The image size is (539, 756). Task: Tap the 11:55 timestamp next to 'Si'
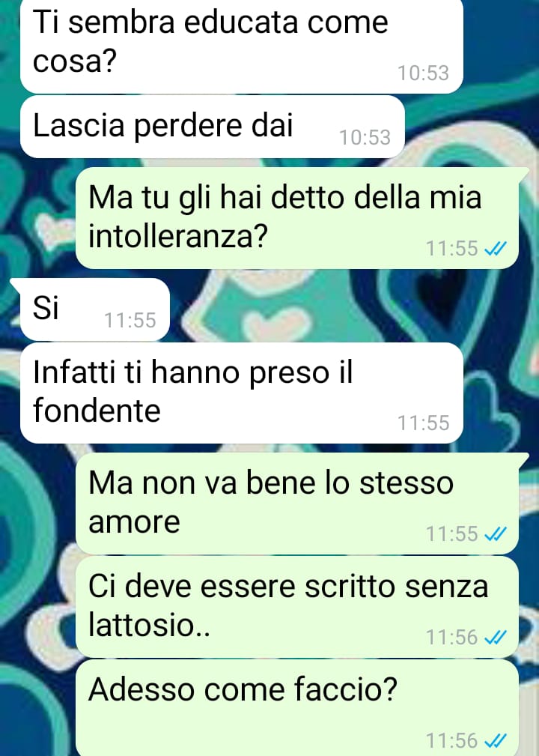(130, 320)
